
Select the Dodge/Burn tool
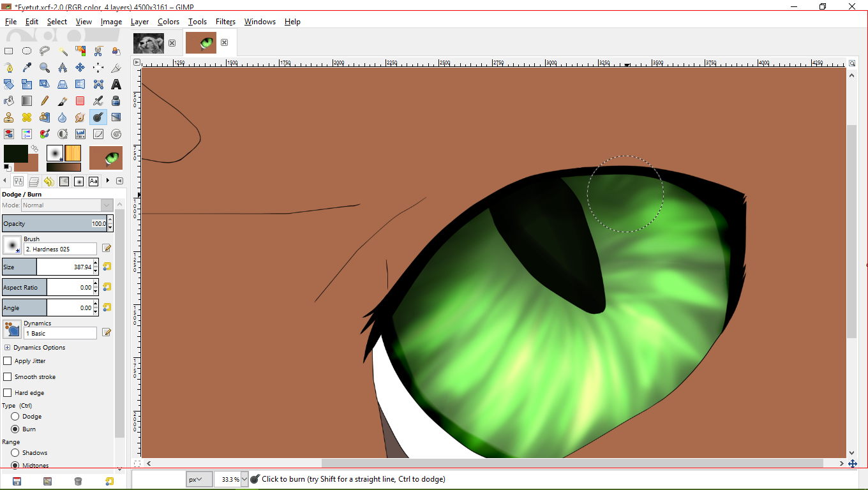pos(98,117)
